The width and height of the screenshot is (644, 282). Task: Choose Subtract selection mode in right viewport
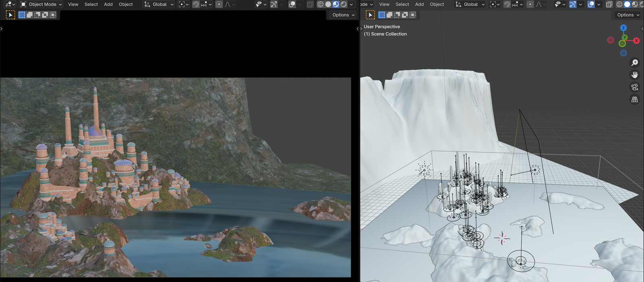pyautogui.click(x=397, y=15)
